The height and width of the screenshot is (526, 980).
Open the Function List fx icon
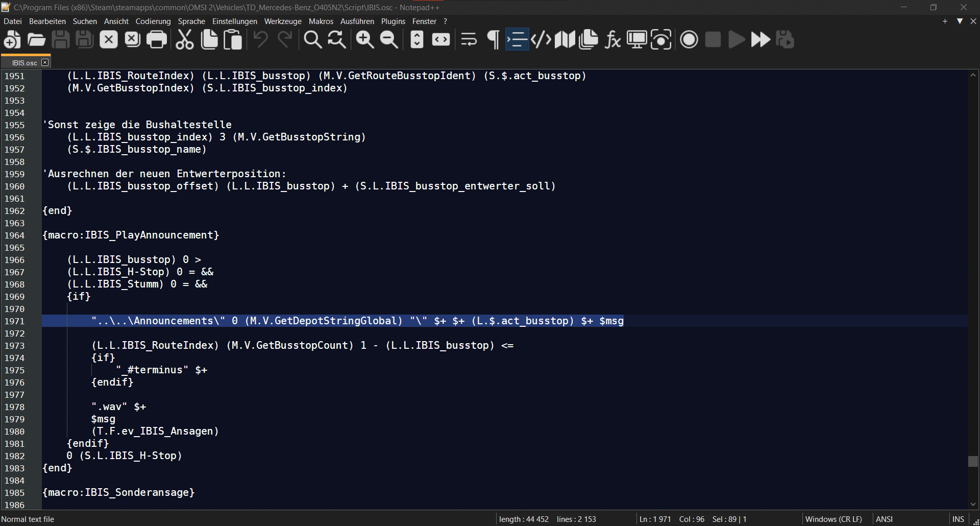[x=612, y=40]
